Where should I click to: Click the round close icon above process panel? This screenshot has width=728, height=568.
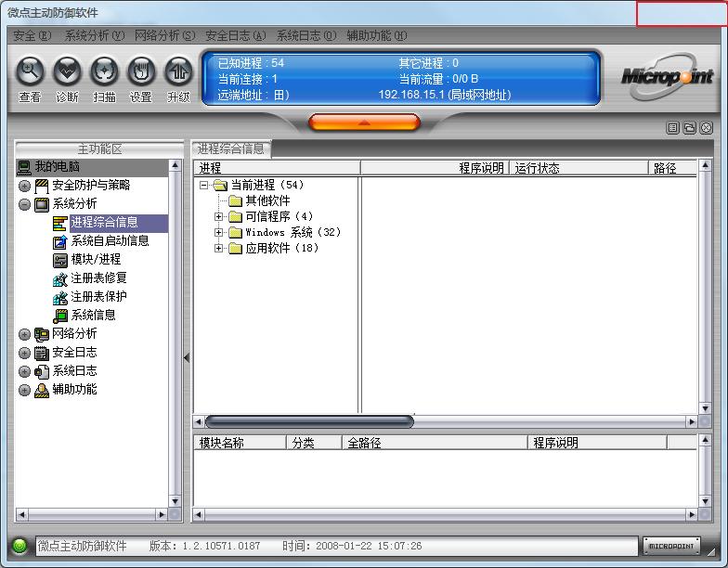tap(706, 128)
